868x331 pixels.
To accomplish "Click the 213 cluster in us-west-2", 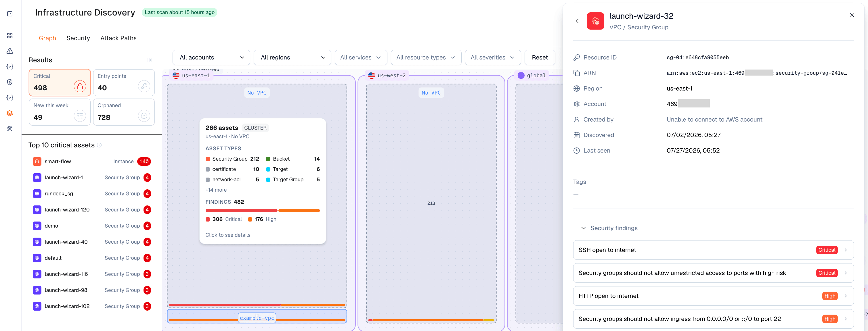I will pyautogui.click(x=431, y=203).
